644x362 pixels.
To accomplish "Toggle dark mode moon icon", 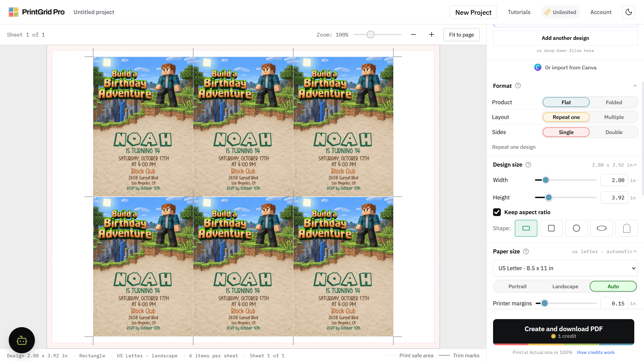I will (x=629, y=12).
